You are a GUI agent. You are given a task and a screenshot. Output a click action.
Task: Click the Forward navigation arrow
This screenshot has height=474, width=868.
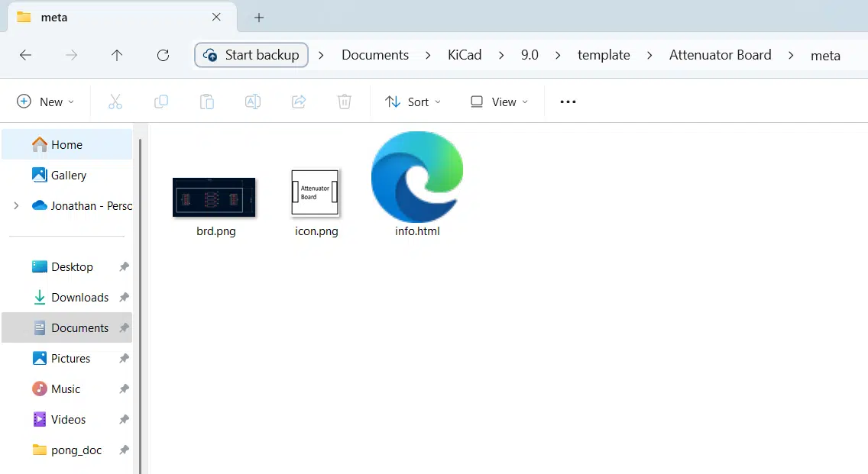pos(71,55)
